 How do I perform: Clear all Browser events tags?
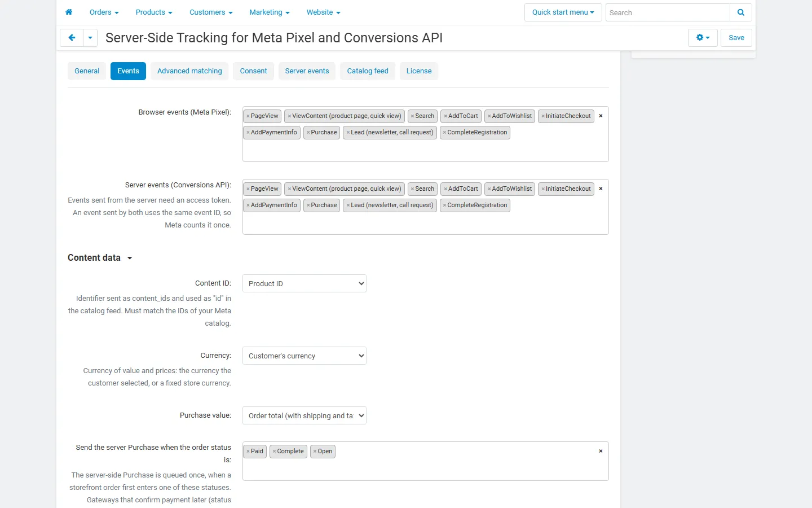(x=601, y=116)
